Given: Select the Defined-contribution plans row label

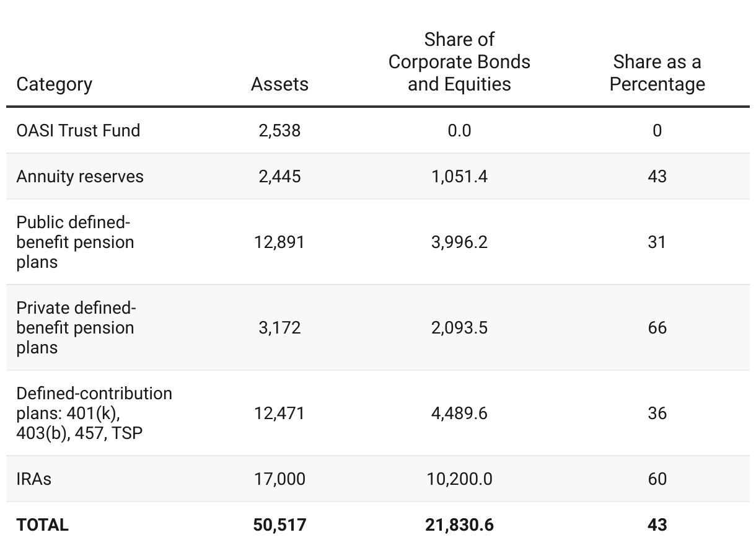Looking at the screenshot, I should tap(94, 413).
